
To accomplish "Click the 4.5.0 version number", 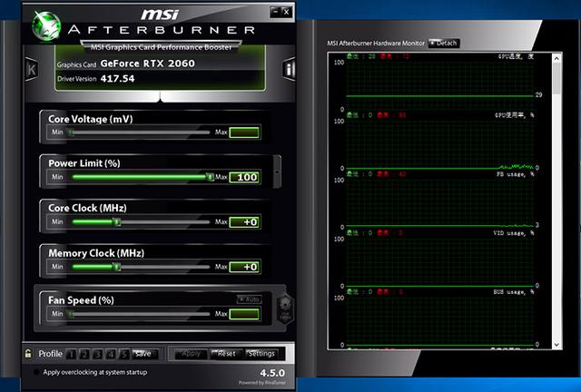I will click(272, 373).
